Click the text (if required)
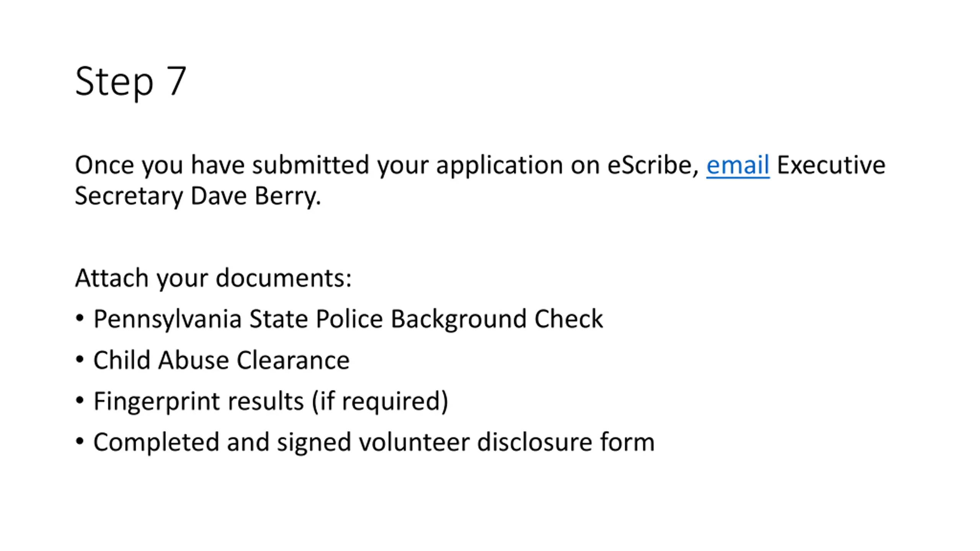This screenshot has width=980, height=551. click(380, 401)
